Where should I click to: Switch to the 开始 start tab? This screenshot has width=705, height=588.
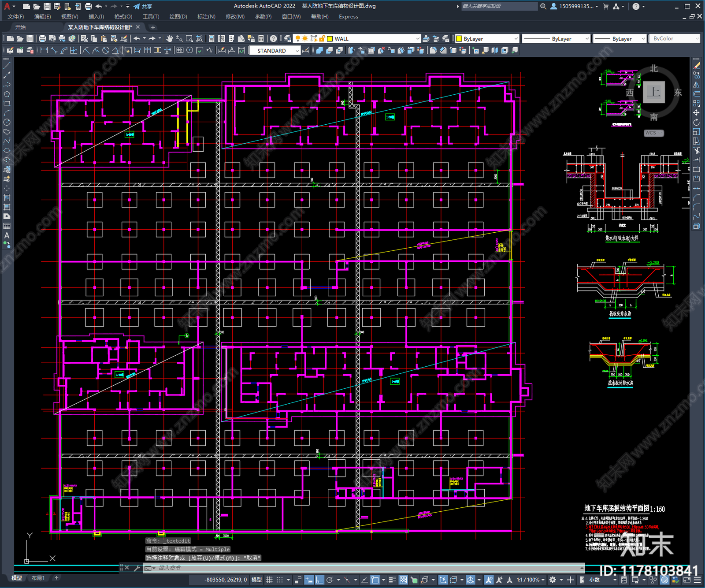point(21,27)
